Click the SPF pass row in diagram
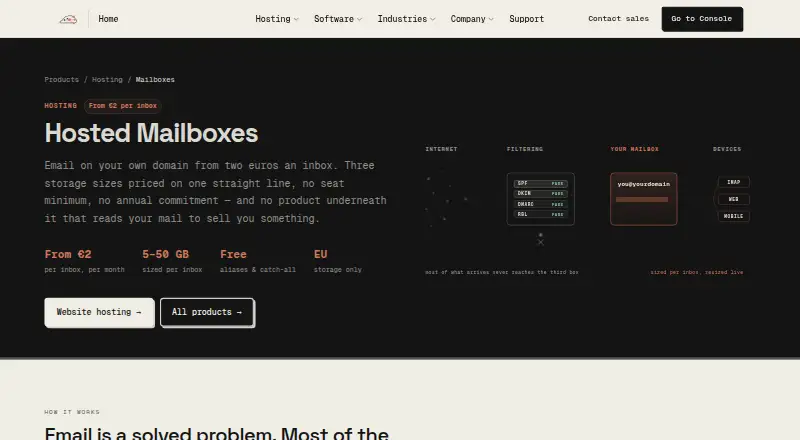This screenshot has height=440, width=800. tap(540, 183)
